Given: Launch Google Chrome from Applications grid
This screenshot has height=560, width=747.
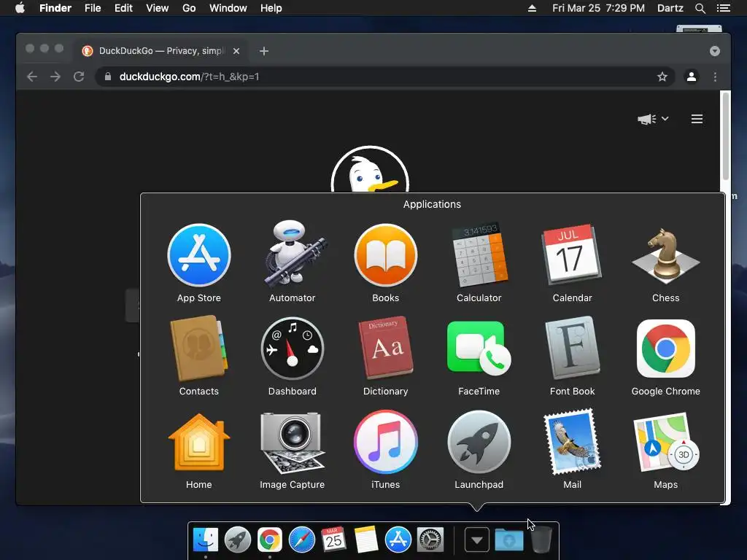Looking at the screenshot, I should (665, 348).
